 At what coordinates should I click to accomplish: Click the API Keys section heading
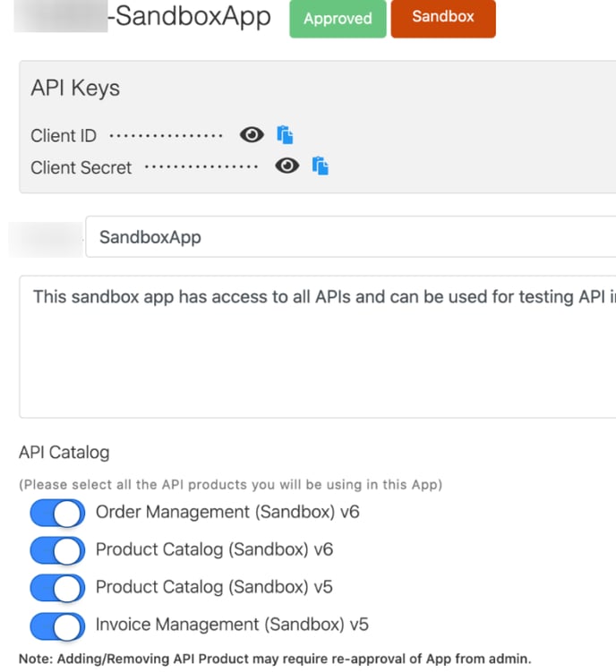(75, 89)
